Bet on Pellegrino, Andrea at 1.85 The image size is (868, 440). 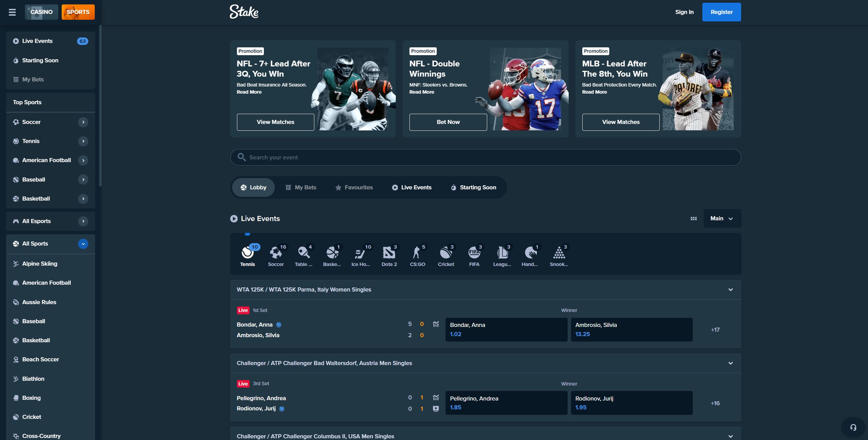click(506, 403)
